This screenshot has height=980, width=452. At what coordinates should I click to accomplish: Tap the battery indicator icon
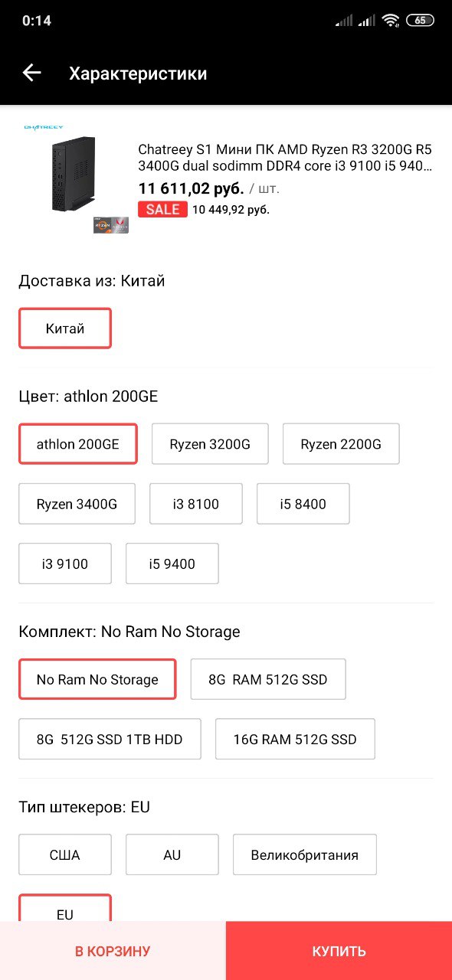(420, 21)
